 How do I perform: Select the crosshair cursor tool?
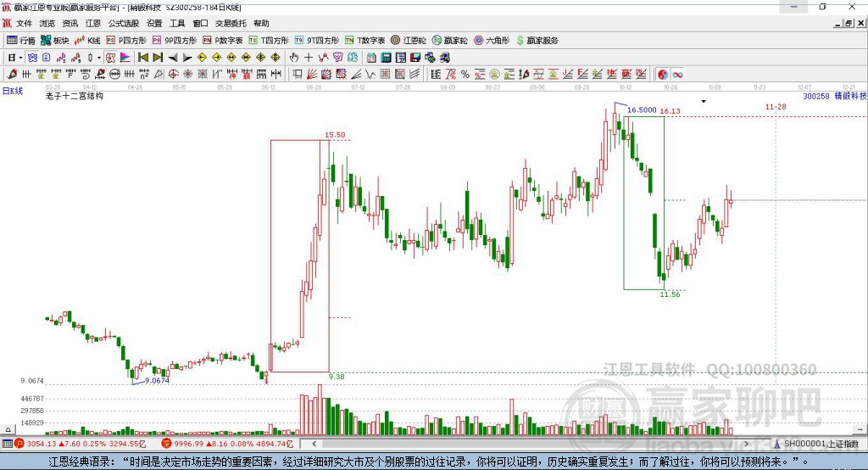tap(309, 58)
